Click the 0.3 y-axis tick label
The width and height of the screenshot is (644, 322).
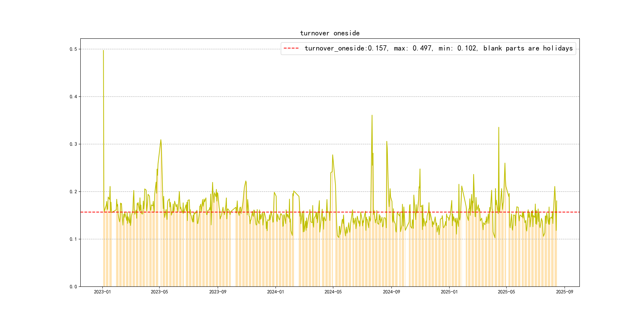coord(73,144)
